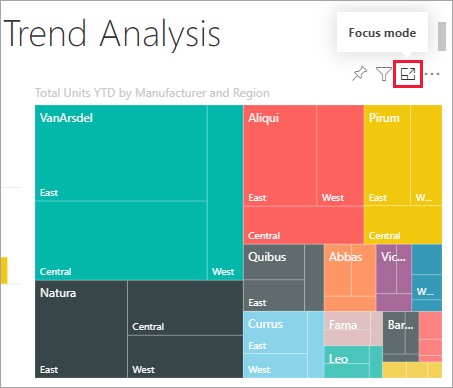Click the Bar... label in the treemap

point(400,325)
